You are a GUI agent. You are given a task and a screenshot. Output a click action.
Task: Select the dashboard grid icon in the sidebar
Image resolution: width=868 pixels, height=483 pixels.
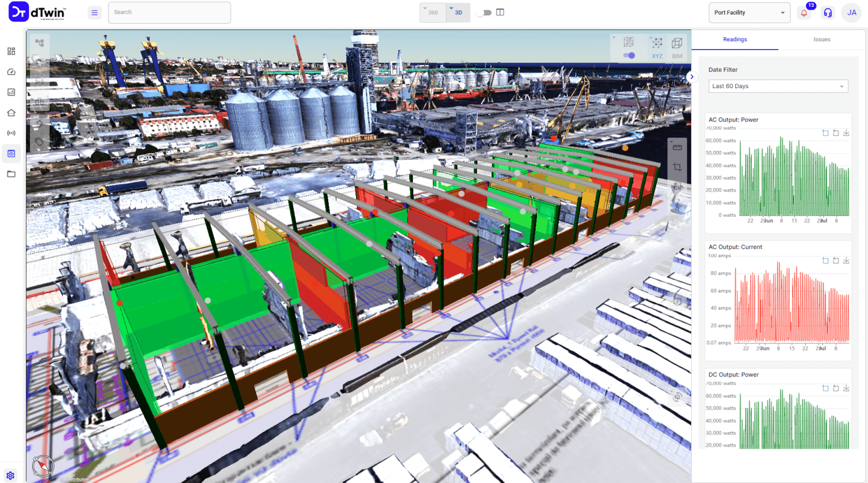coord(11,51)
